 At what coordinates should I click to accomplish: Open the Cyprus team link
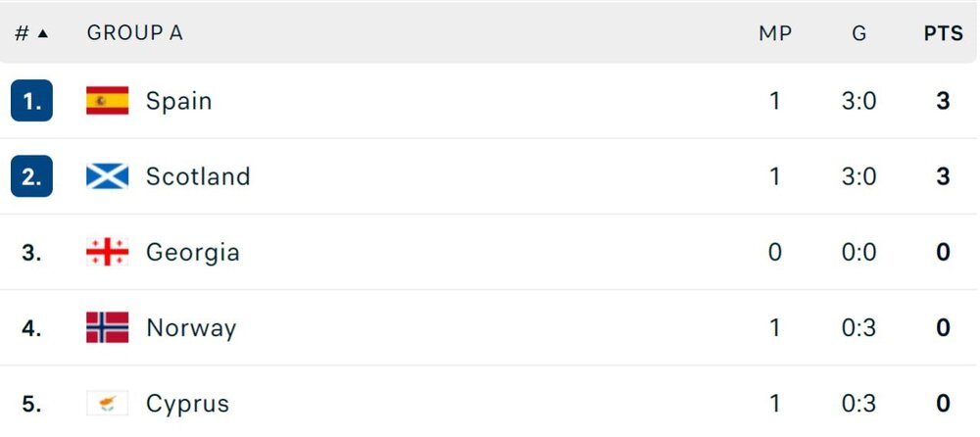coord(187,403)
